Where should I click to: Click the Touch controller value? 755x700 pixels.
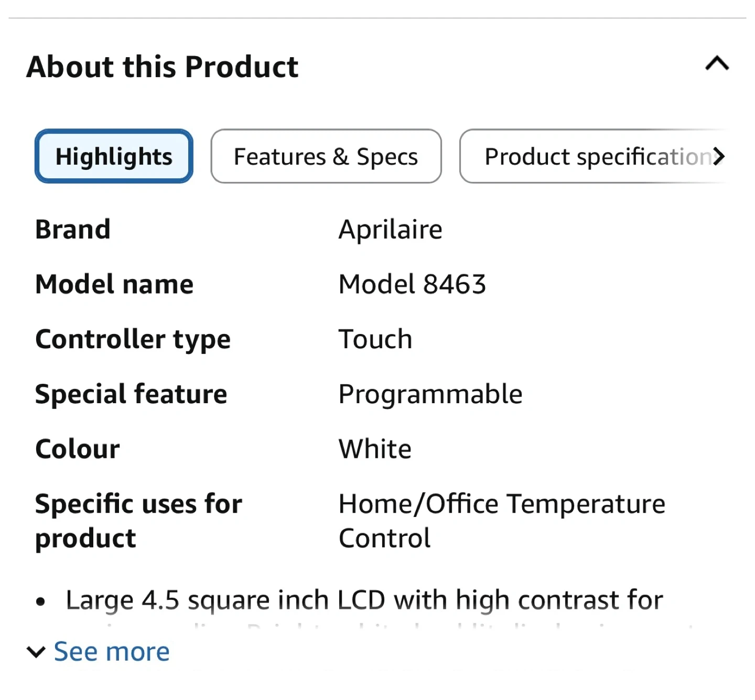click(375, 339)
